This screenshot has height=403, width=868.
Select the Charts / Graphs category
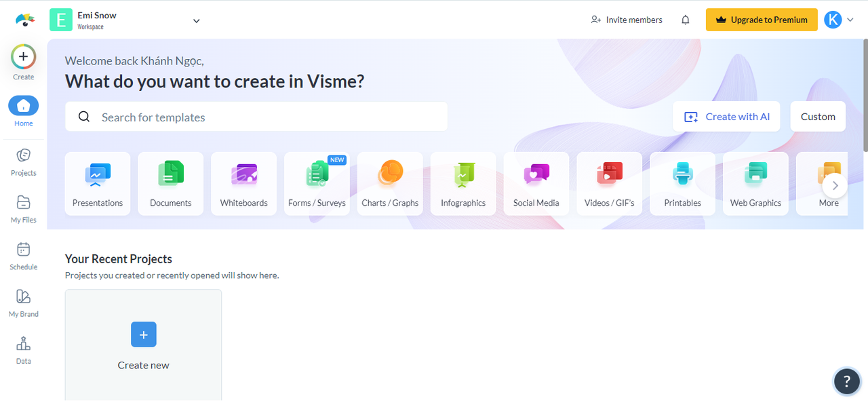390,184
